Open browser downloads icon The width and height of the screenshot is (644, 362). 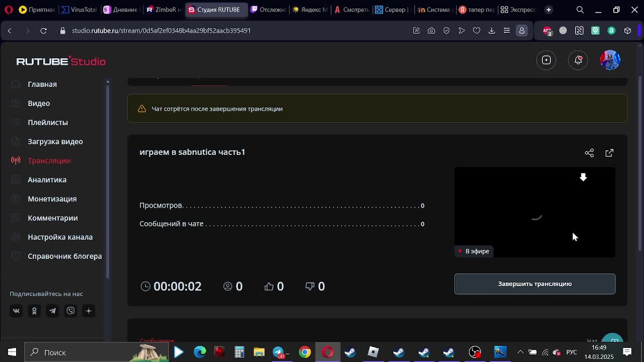492,31
